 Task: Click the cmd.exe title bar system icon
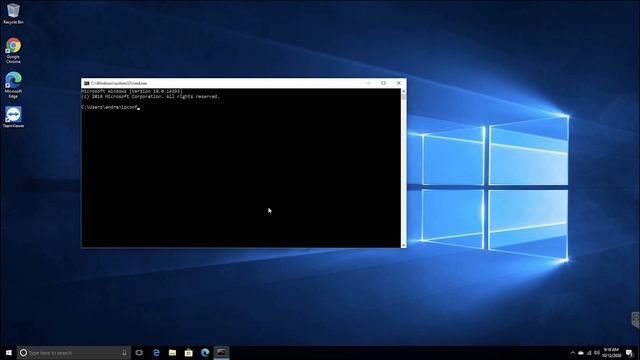pos(86,83)
